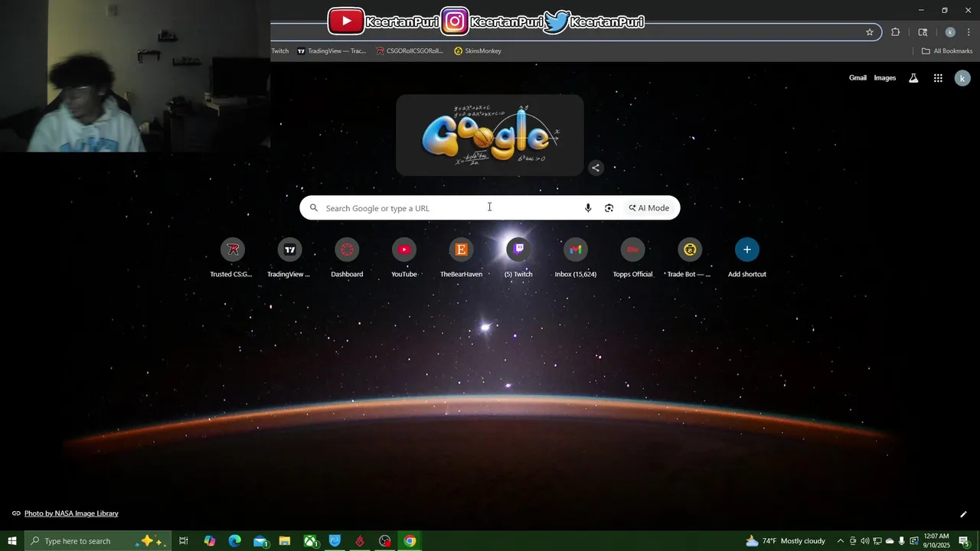This screenshot has width=980, height=551.
Task: Open the tab search icon in Chrome toolbar
Action: point(923,32)
